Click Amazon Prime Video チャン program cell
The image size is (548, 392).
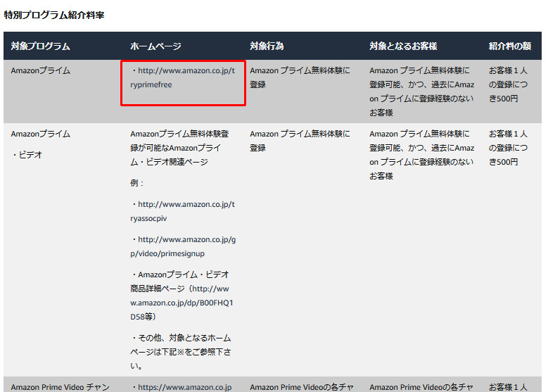coord(60,387)
